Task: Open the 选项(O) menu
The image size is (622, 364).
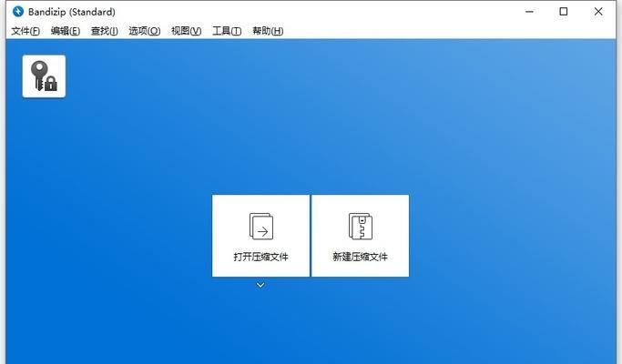Action: tap(145, 31)
